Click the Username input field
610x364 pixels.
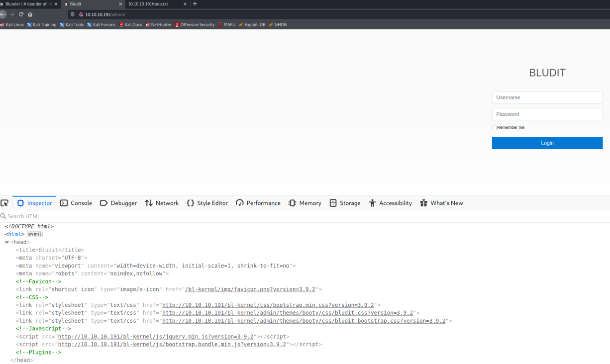click(x=547, y=97)
